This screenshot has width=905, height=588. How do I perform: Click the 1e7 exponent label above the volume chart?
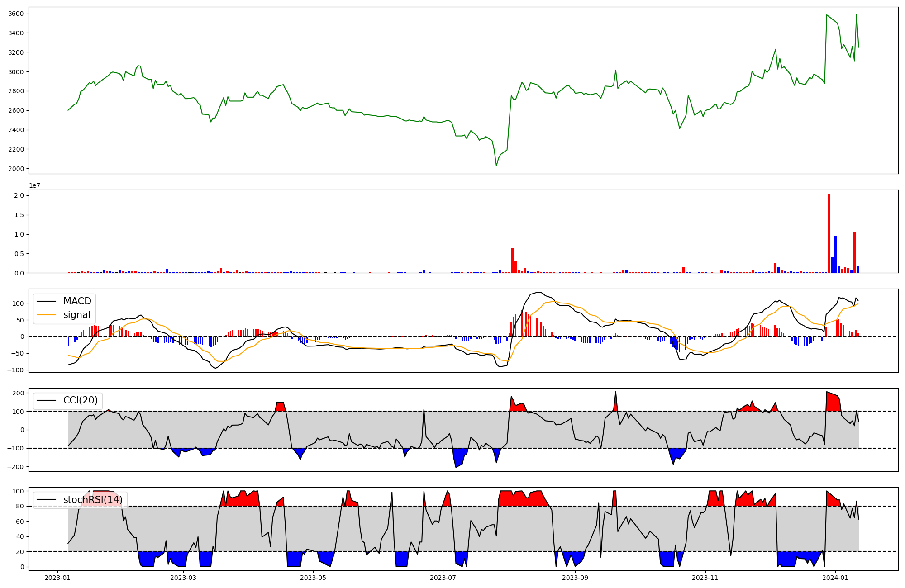tap(34, 185)
